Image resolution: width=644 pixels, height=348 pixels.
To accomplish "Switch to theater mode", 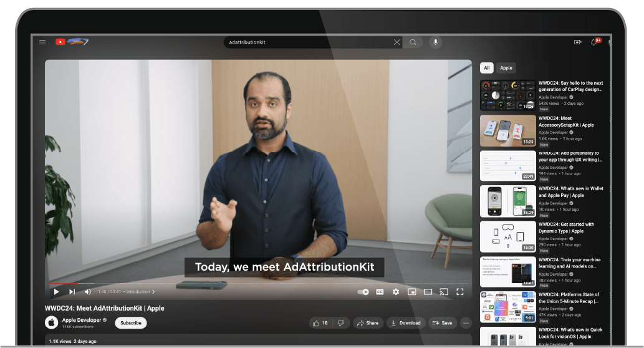I will point(428,292).
